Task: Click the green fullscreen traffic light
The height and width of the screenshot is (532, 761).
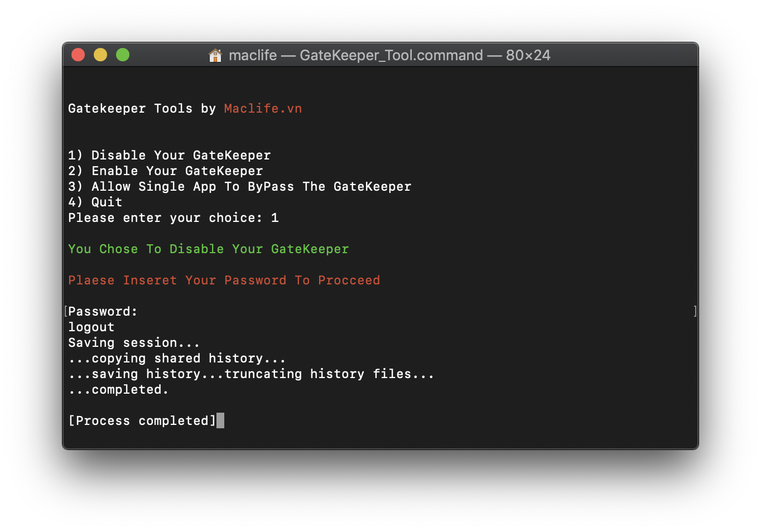Action: click(x=123, y=55)
